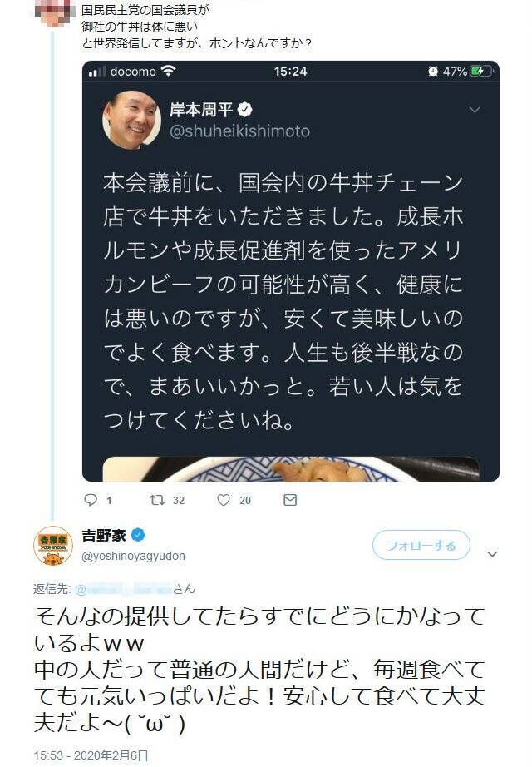Click the envelope direct message icon
532x767 pixels.
pyautogui.click(x=289, y=500)
